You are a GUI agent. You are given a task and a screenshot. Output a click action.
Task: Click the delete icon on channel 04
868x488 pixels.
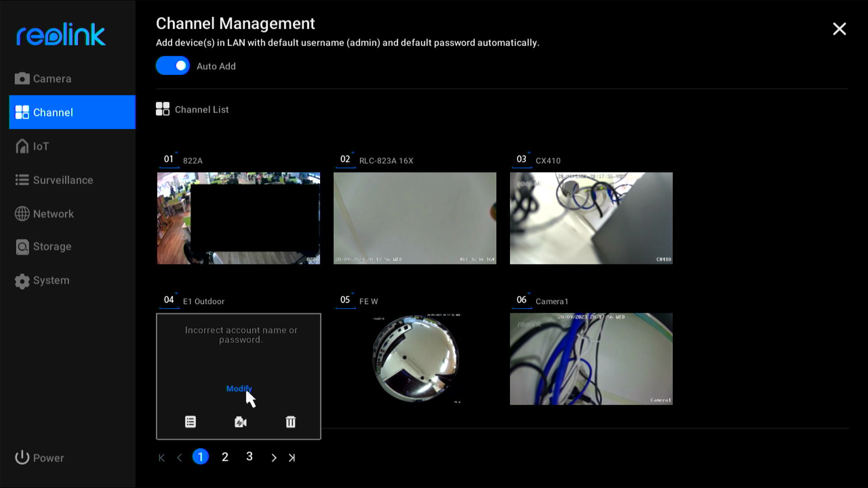290,422
